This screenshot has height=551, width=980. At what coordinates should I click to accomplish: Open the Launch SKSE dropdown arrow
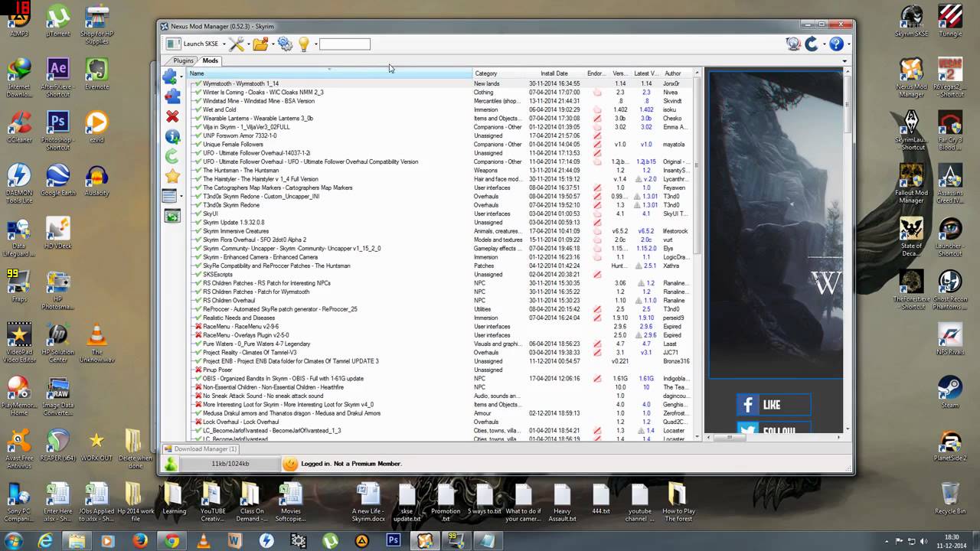[223, 44]
